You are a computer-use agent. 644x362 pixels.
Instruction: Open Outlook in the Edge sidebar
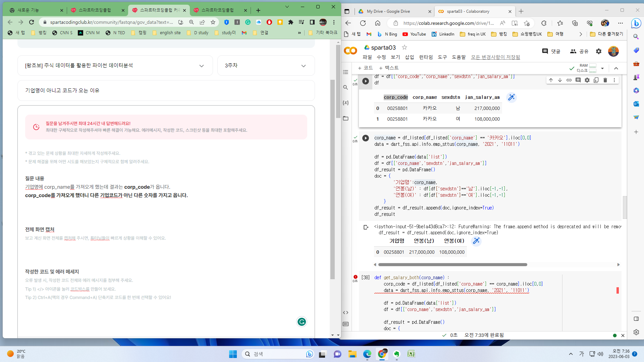point(636,104)
